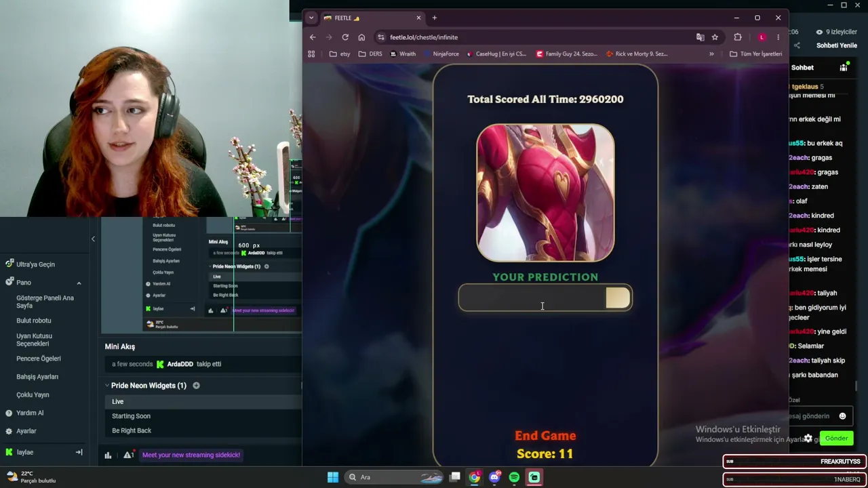Collapse the Pano section chevron
868x488 pixels.
[x=79, y=283]
